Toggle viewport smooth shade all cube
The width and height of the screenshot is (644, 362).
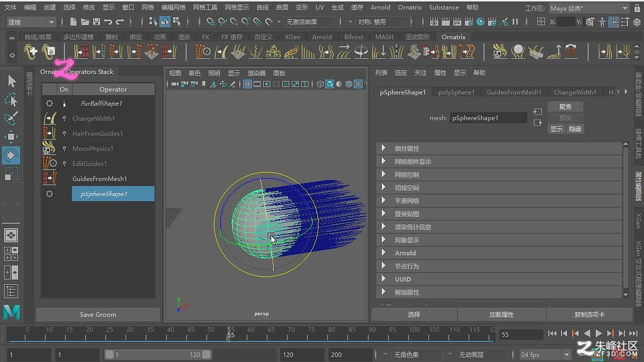coord(330,84)
